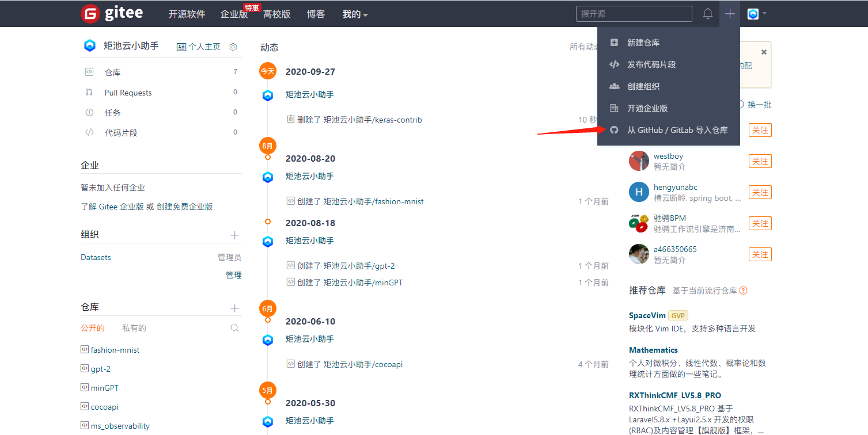Open profile settings gear icon
Image resolution: width=868 pixels, height=435 pixels.
click(233, 47)
